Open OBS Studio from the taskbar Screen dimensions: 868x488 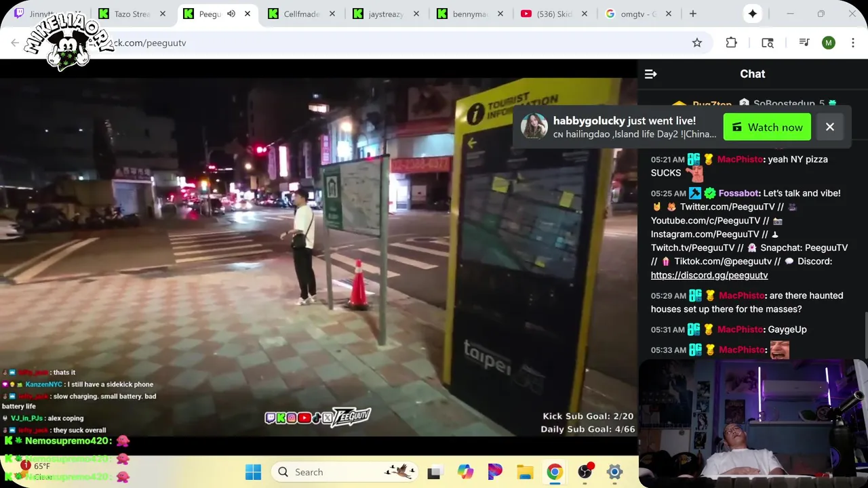point(585,472)
